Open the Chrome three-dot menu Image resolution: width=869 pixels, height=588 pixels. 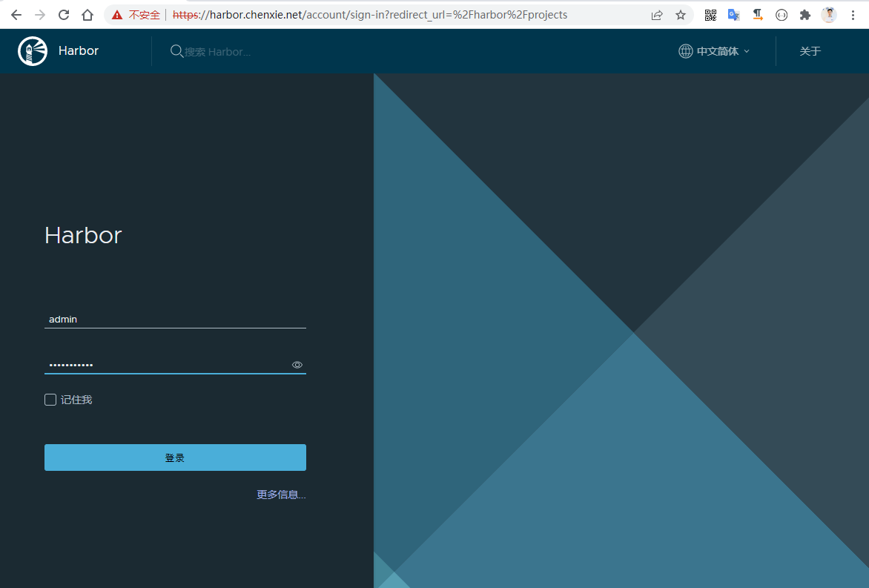point(853,15)
